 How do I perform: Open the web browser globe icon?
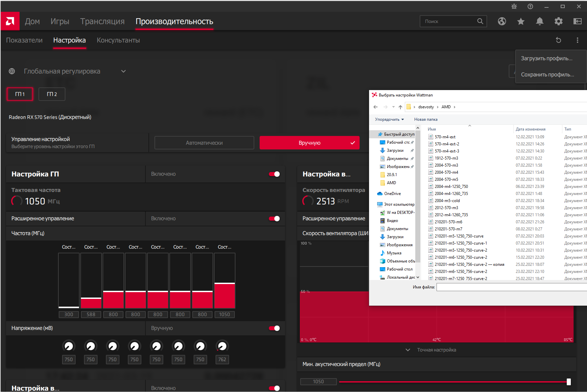coord(502,21)
